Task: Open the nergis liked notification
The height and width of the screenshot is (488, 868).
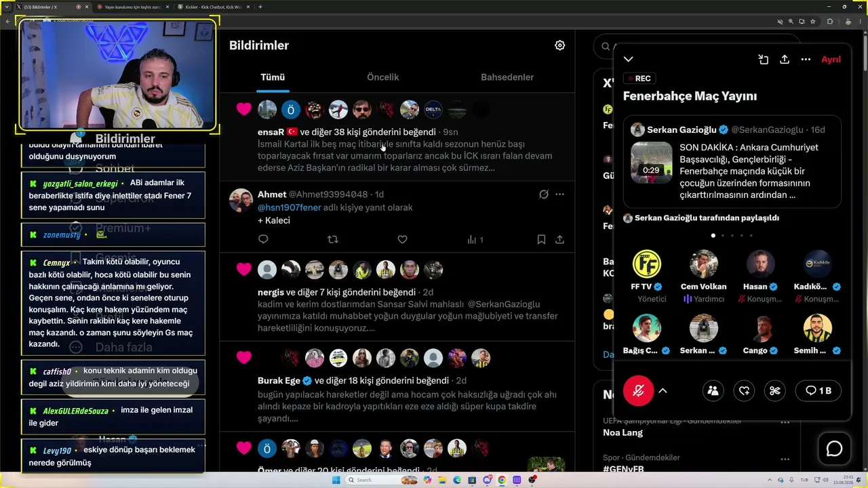Action: (397, 297)
